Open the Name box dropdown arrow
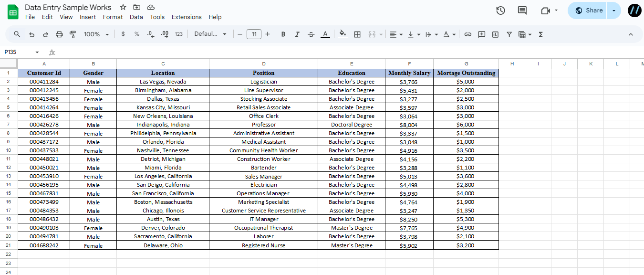Screen dimensions: 644x275 [x=37, y=52]
